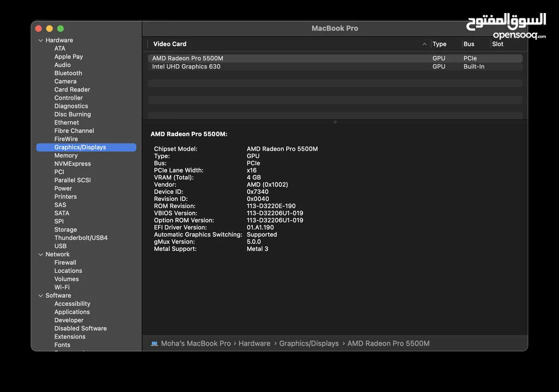Click the ROM Revision value "113-D3220E-190"
This screenshot has height=392, width=559.
click(271, 206)
